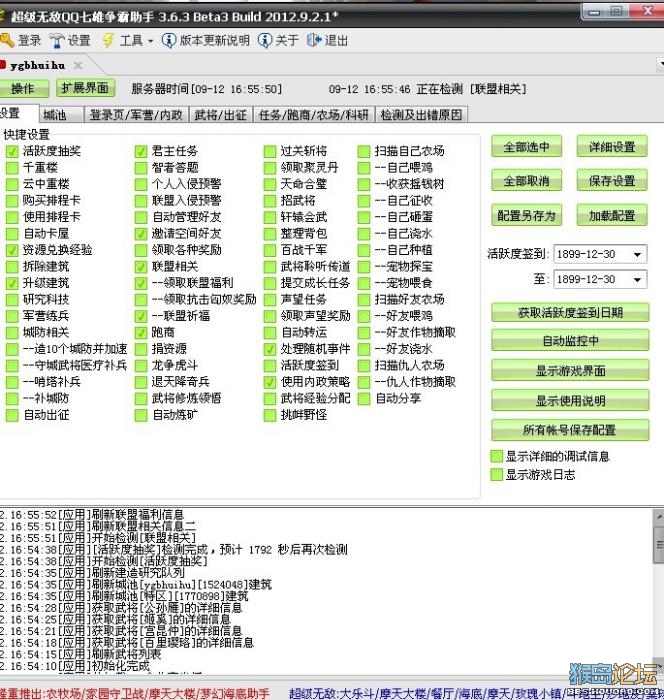
Task: Toggle 联盟相关 checkbox
Action: 141,267
